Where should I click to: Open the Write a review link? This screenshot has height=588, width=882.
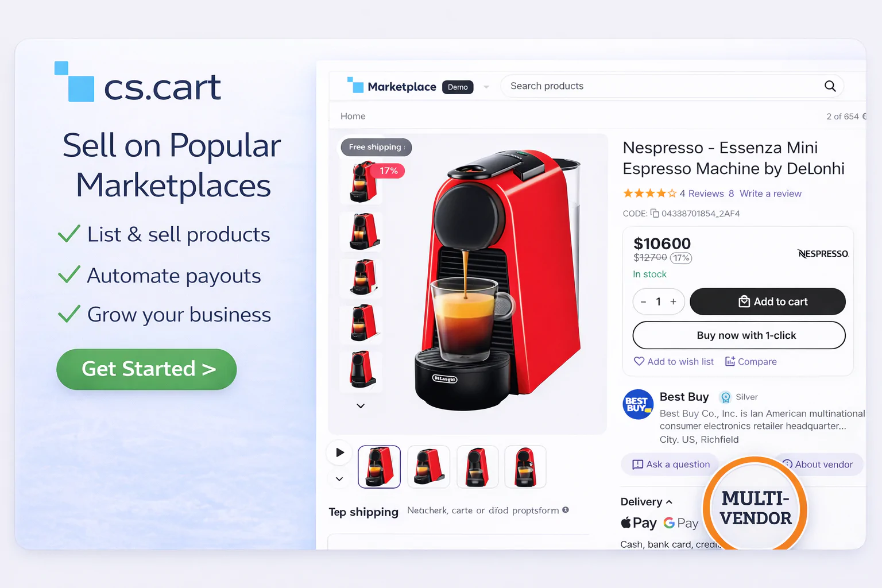pos(771,194)
